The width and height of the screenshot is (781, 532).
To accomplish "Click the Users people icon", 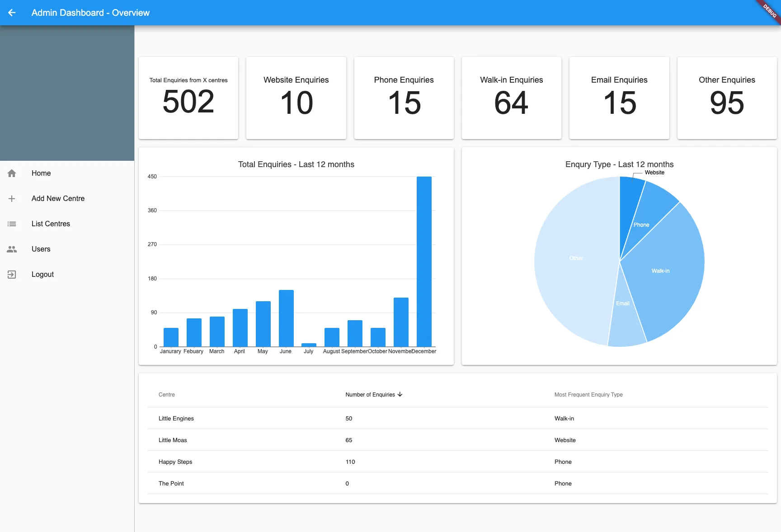I will coord(12,249).
